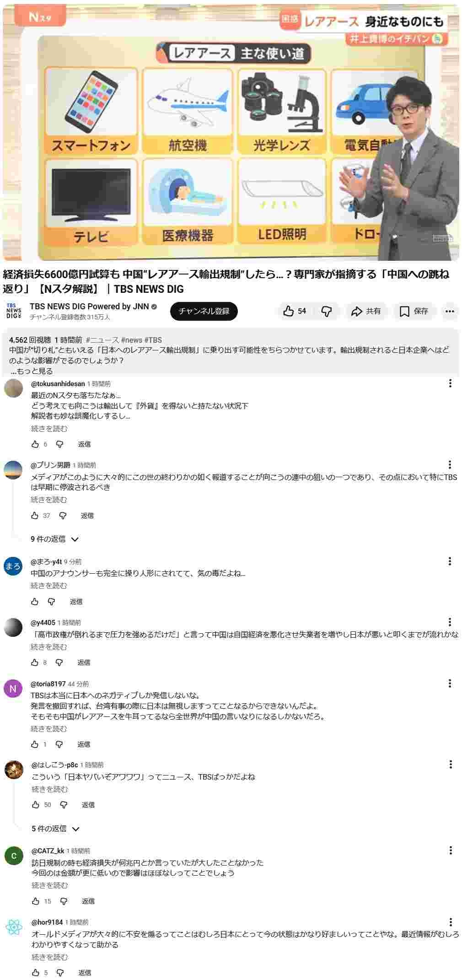Save the video with 保存 button
Screen dimensions: 462x980
pos(414,311)
